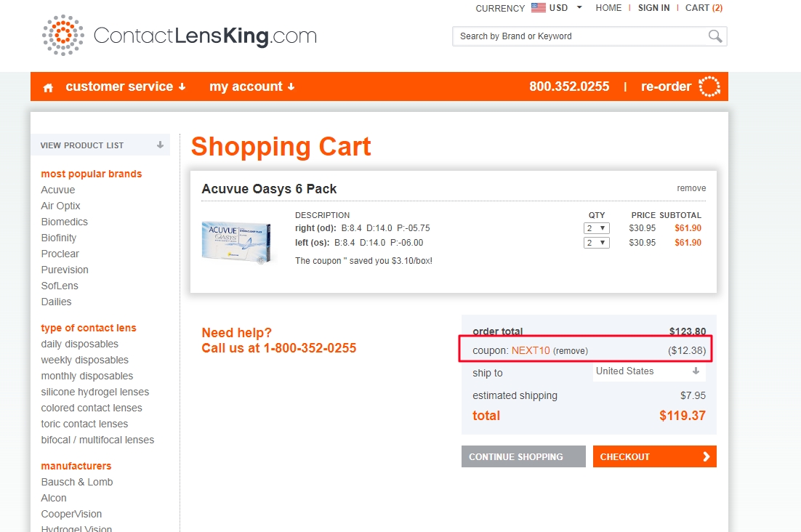801x532 pixels.
Task: Select silicone hydrogel lenses
Action: tap(95, 392)
